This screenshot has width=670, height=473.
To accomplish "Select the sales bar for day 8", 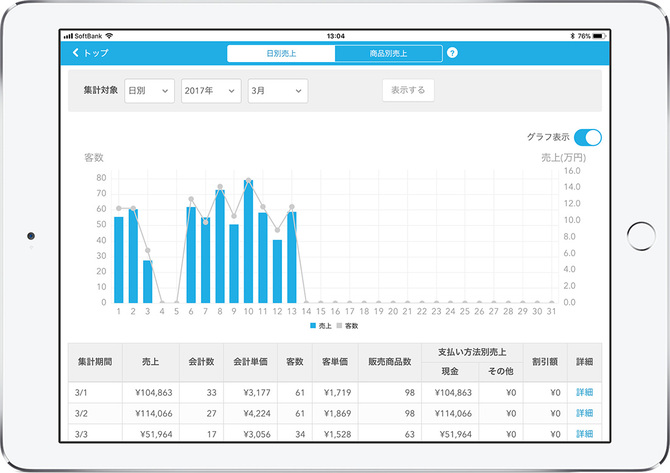I will click(x=220, y=247).
